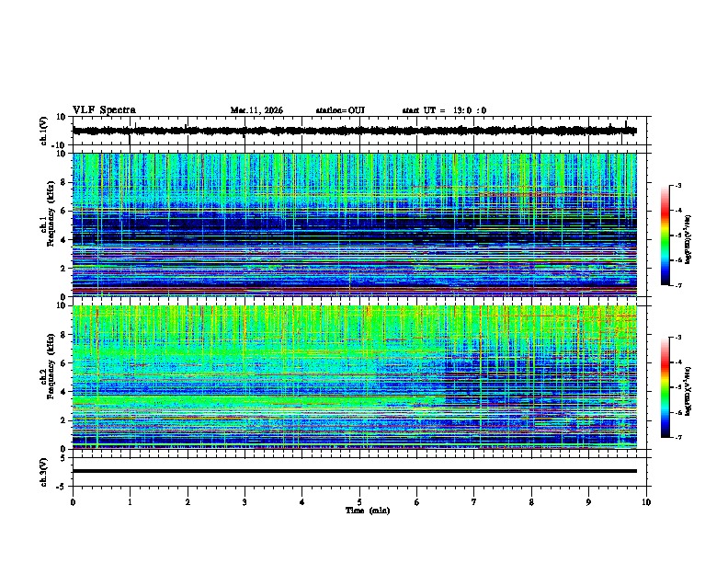Click the 7 tick on time axis

tap(474, 502)
